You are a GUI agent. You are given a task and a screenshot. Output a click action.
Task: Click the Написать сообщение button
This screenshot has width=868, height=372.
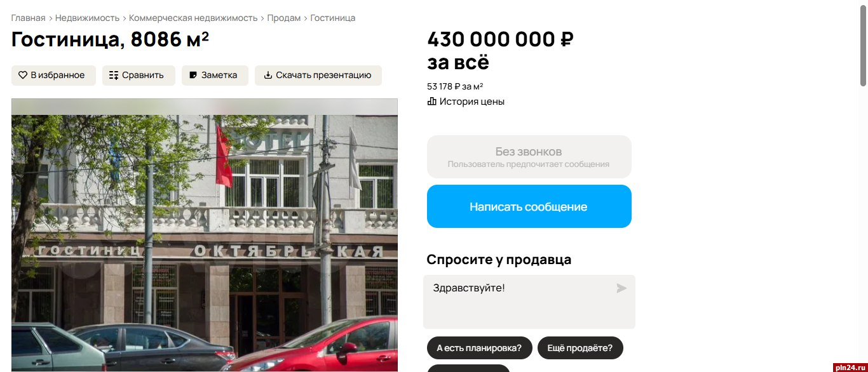tap(529, 206)
